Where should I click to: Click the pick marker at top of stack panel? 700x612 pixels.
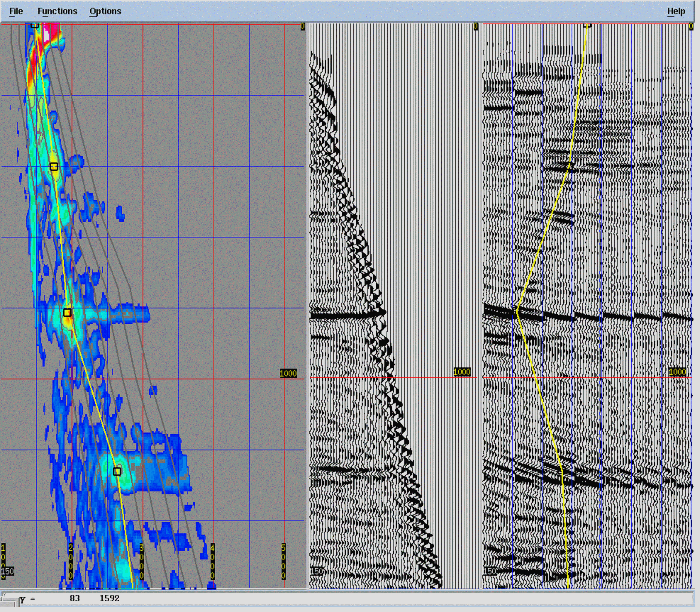(587, 25)
